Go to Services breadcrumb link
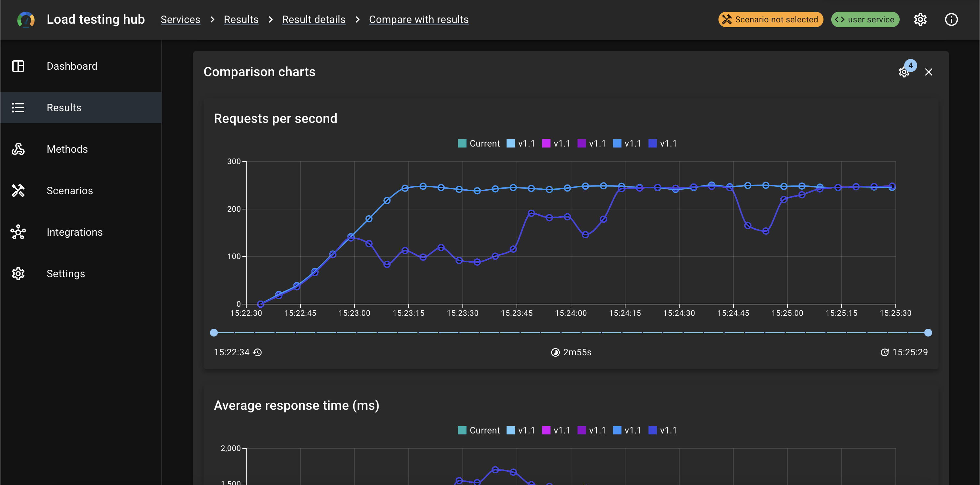 (180, 19)
